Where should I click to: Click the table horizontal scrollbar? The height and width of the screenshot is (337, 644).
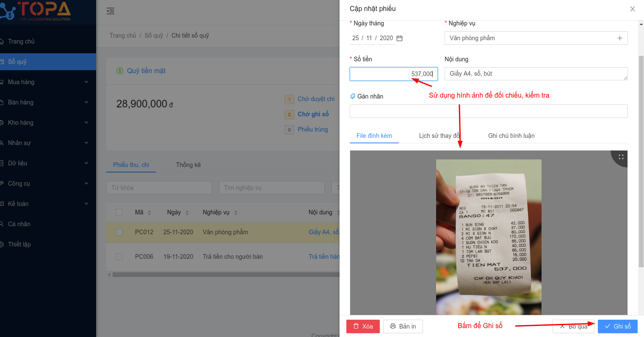point(226,275)
